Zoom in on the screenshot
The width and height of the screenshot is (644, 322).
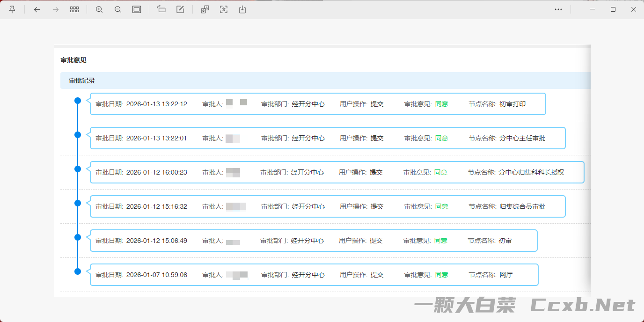point(99,9)
